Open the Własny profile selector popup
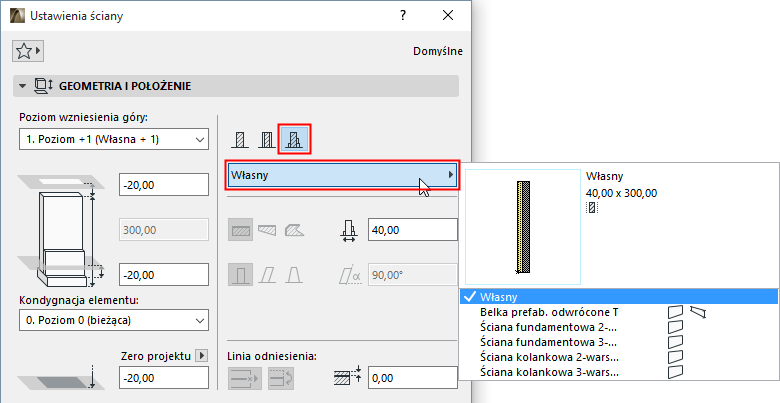Viewport: 780px width, 403px height. (x=342, y=175)
